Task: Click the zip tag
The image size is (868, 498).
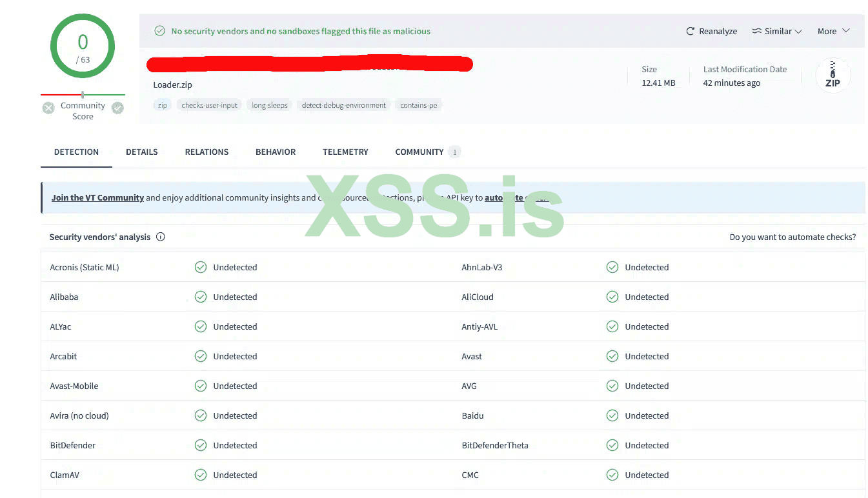Action: coord(163,105)
